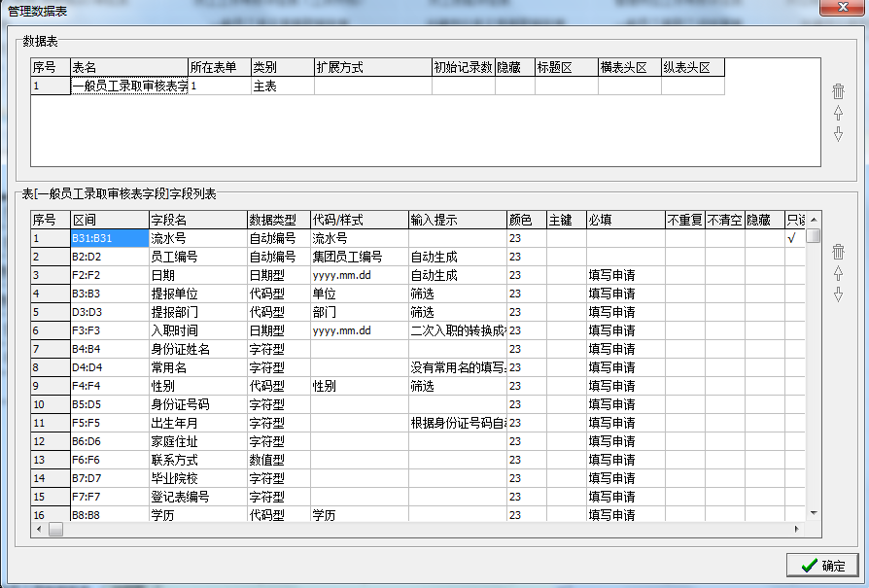The image size is (869, 588).
Task: Click the 确定 confirm button
Action: tap(822, 566)
